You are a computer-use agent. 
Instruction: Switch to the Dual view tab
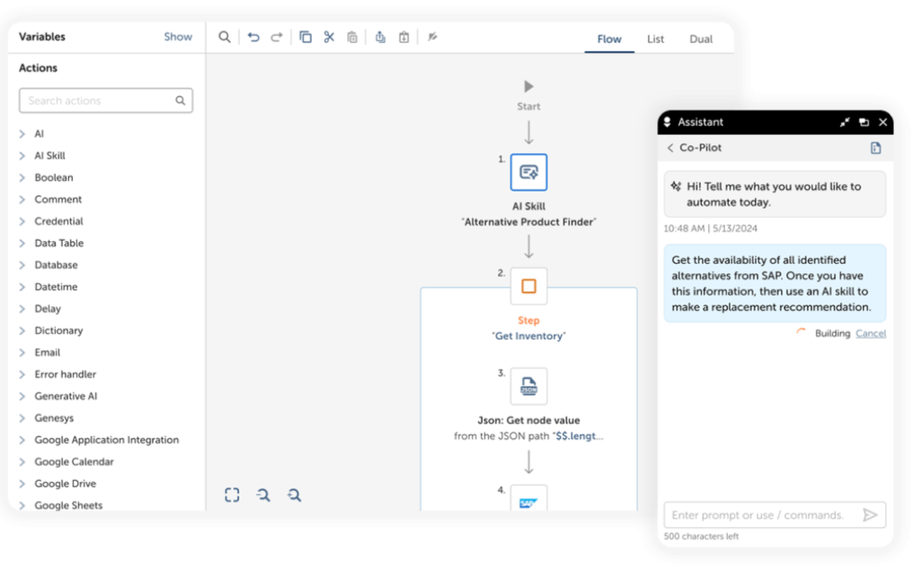(x=701, y=39)
